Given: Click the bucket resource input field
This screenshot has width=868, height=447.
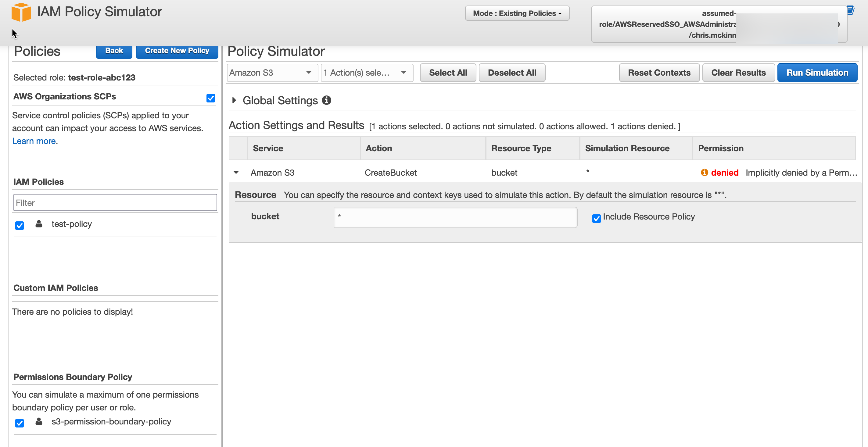Looking at the screenshot, I should coord(455,217).
